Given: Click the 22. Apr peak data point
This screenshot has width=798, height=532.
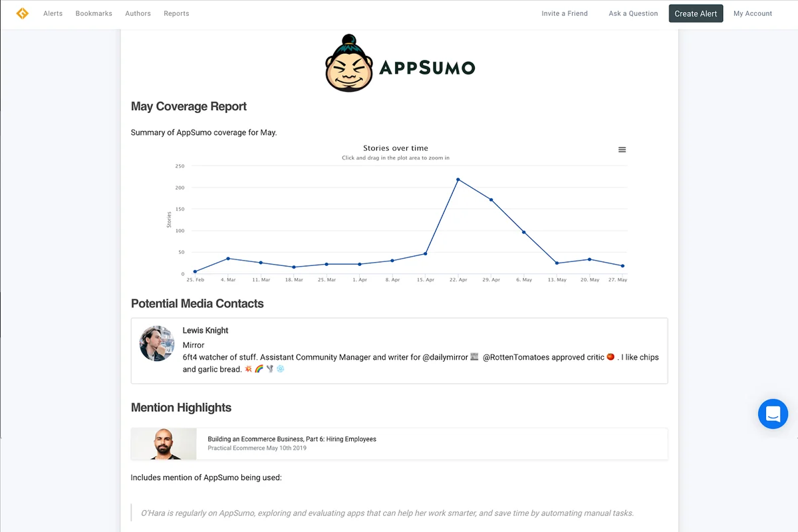Looking at the screenshot, I should (458, 180).
